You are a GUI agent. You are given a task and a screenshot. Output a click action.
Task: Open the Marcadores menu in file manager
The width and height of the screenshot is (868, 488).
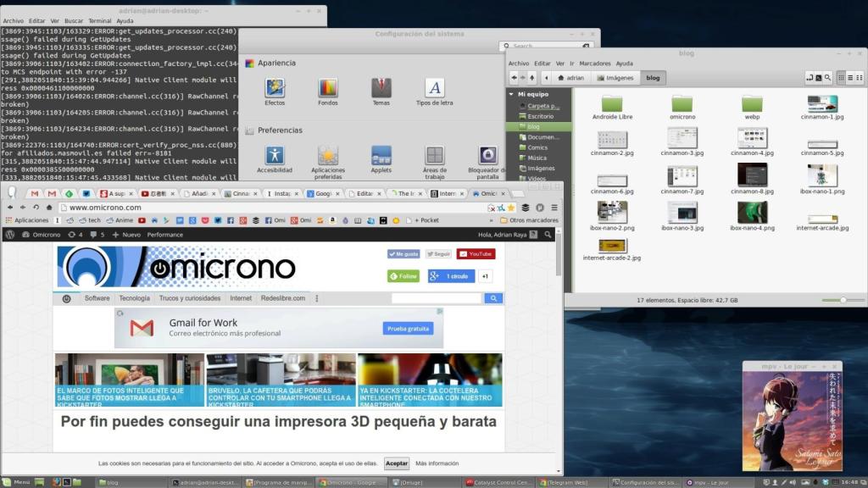click(x=594, y=64)
